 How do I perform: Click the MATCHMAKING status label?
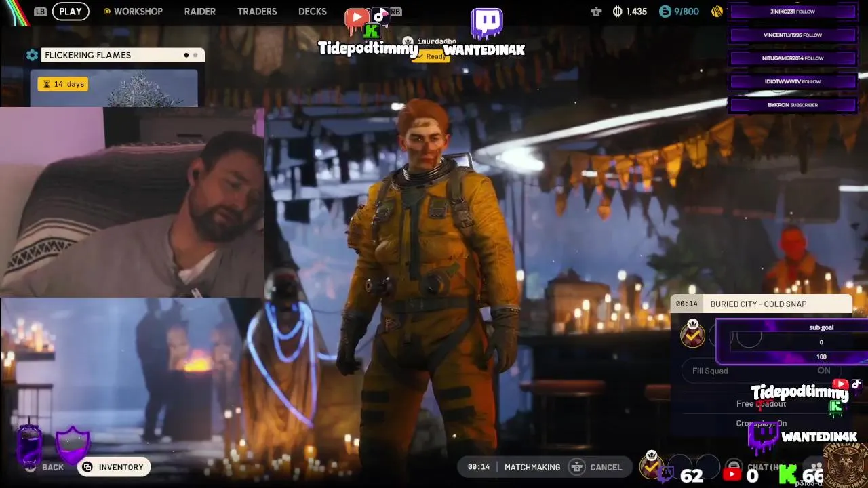[x=532, y=467]
